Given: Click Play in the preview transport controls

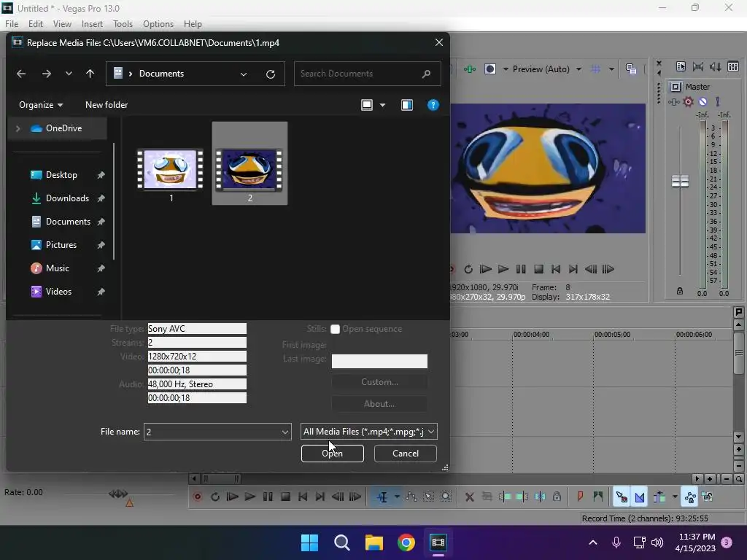Looking at the screenshot, I should point(503,269).
